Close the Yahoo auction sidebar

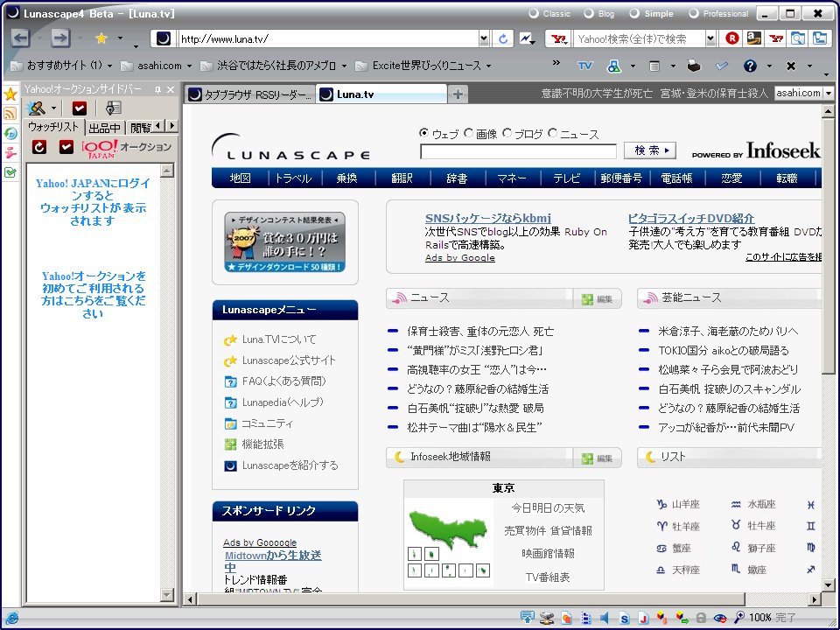click(x=171, y=89)
